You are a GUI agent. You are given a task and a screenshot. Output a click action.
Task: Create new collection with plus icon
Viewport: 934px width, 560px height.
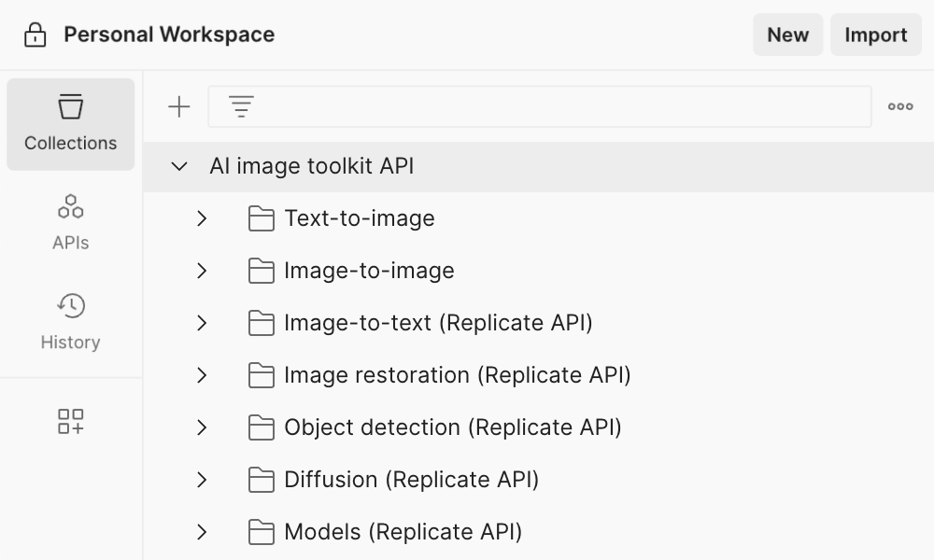pyautogui.click(x=178, y=107)
